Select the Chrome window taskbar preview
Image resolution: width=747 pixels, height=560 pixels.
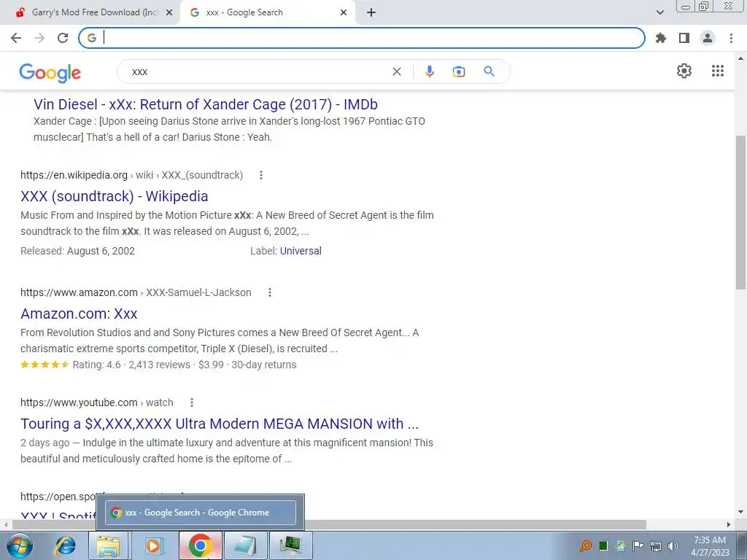[200, 513]
